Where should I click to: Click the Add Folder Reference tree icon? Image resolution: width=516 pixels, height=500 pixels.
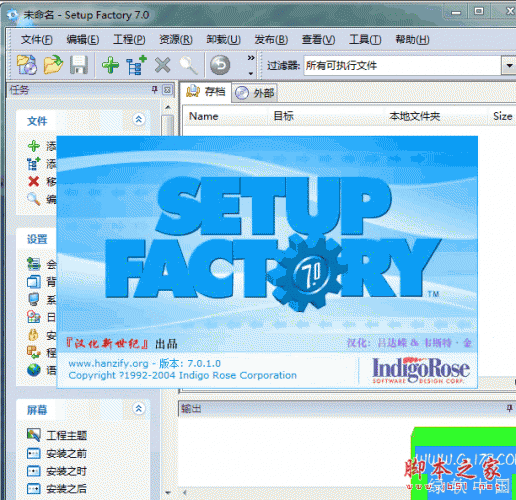pyautogui.click(x=136, y=65)
